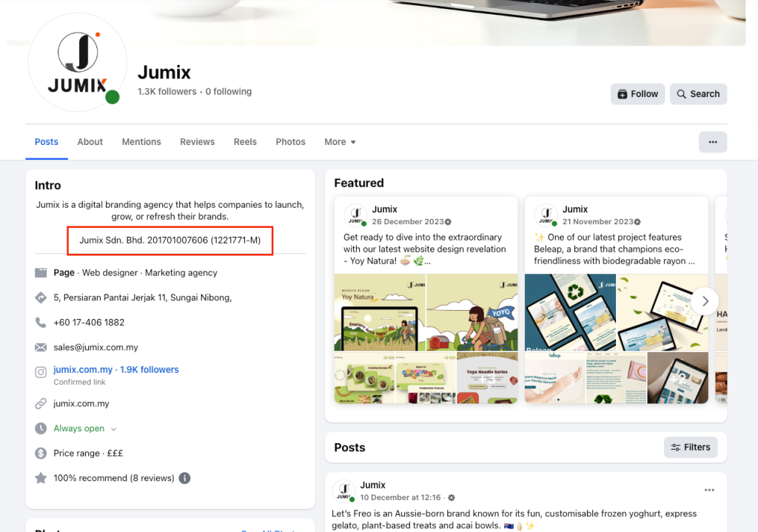Click the info icon beside recommend reviews
The image size is (758, 532).
[184, 478]
